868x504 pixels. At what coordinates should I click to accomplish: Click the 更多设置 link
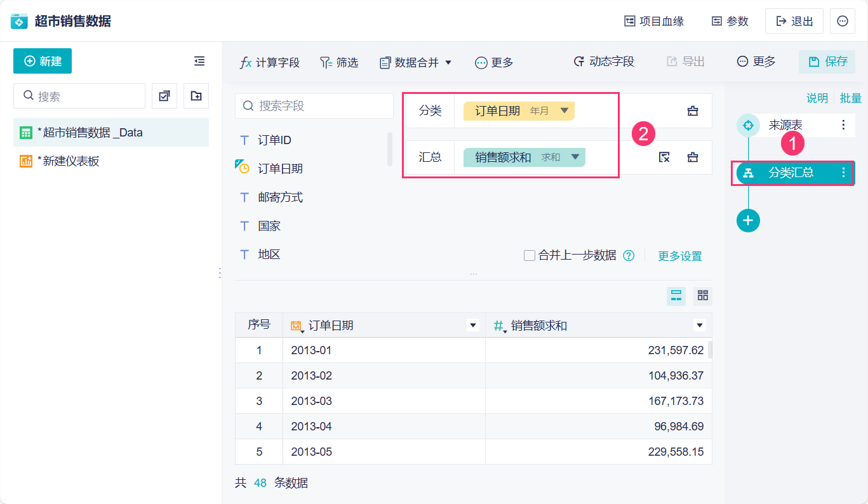point(679,256)
